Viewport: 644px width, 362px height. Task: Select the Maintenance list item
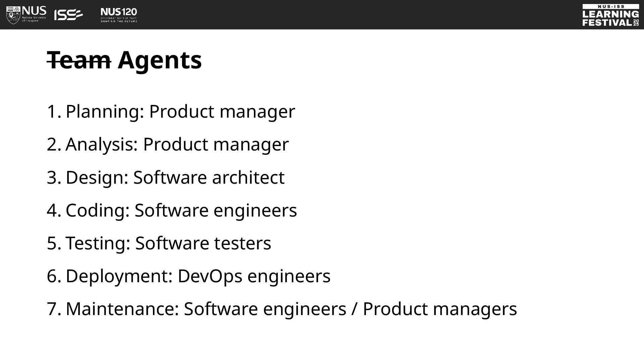282,308
